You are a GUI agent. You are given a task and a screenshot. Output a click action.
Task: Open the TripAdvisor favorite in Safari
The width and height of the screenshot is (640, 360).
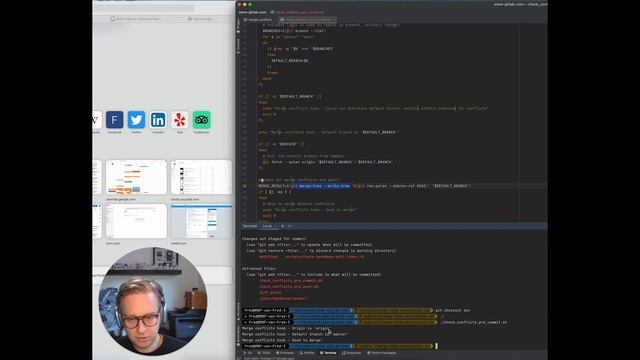(x=202, y=120)
